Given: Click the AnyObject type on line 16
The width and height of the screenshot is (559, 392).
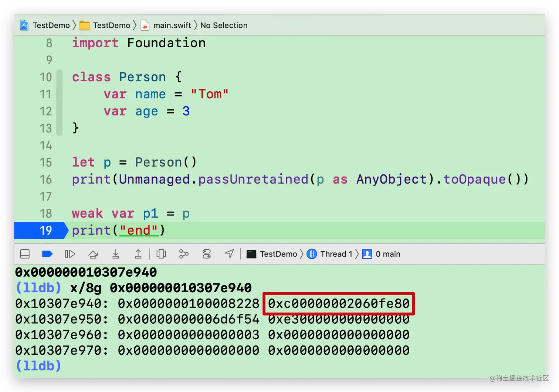Looking at the screenshot, I should point(392,180).
